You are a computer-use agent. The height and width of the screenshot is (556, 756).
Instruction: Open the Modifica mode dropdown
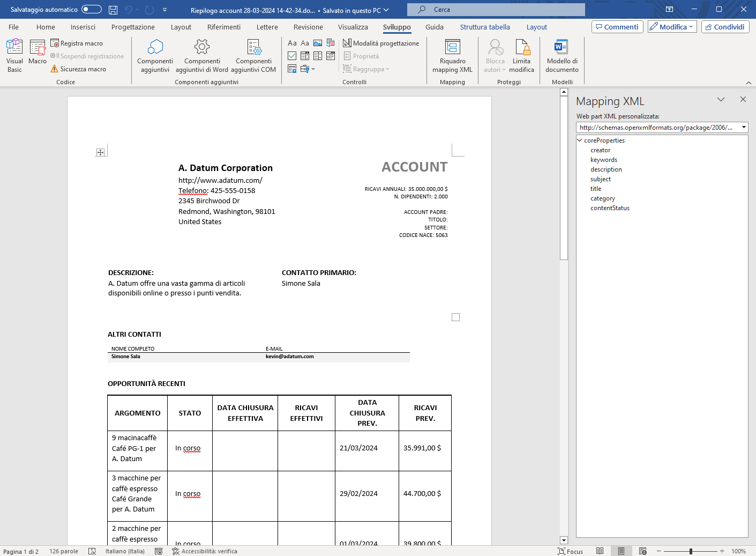click(x=672, y=27)
